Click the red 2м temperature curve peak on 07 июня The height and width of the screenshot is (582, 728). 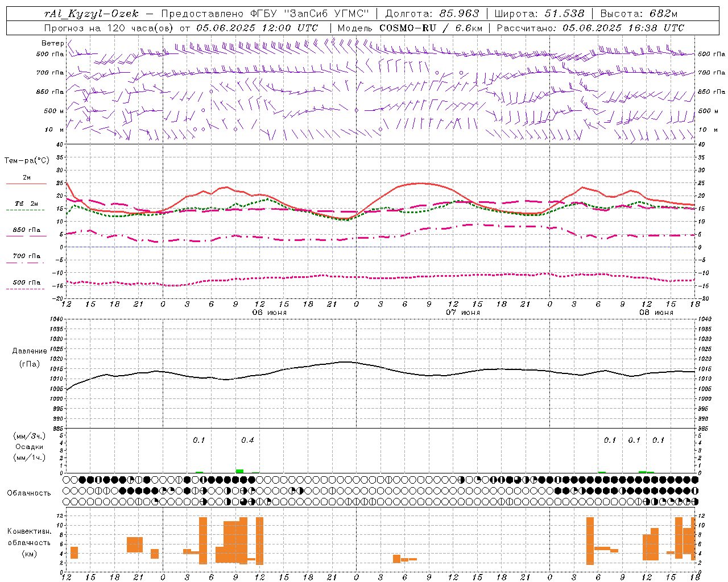tap(421, 183)
